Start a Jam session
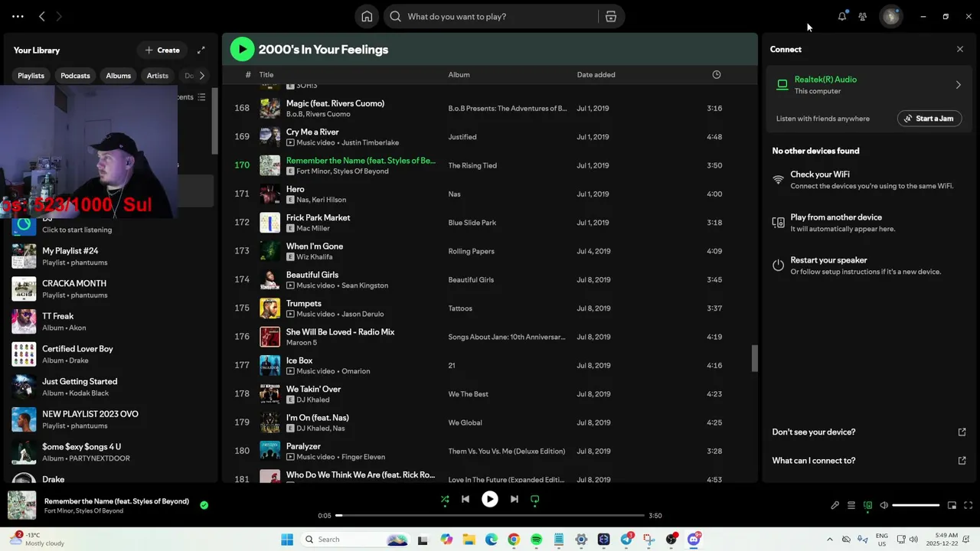This screenshot has width=980, height=551. pos(929,119)
